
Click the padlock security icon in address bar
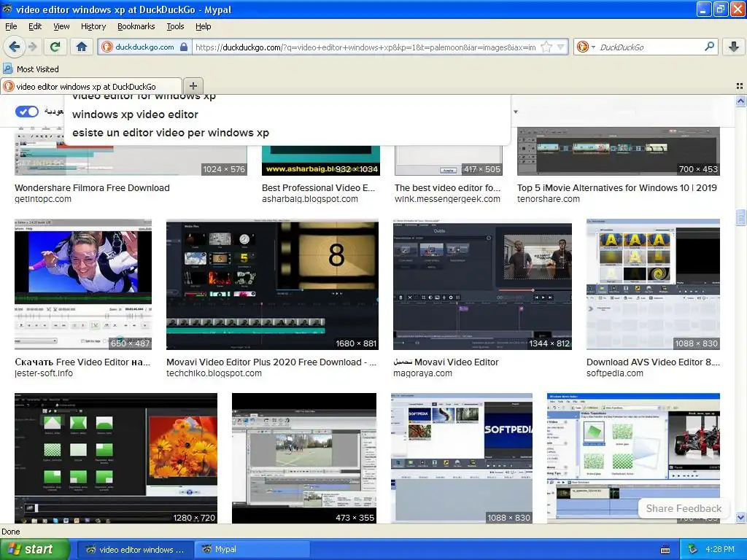pyautogui.click(x=184, y=47)
